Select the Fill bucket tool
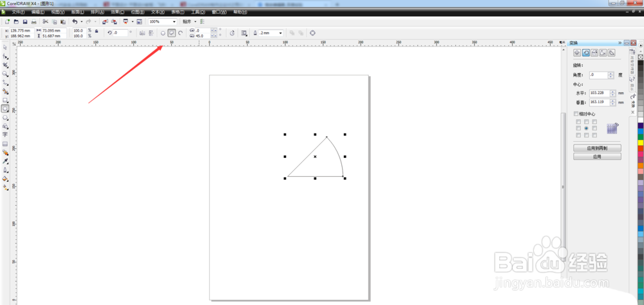This screenshot has width=644, height=305. (5, 179)
